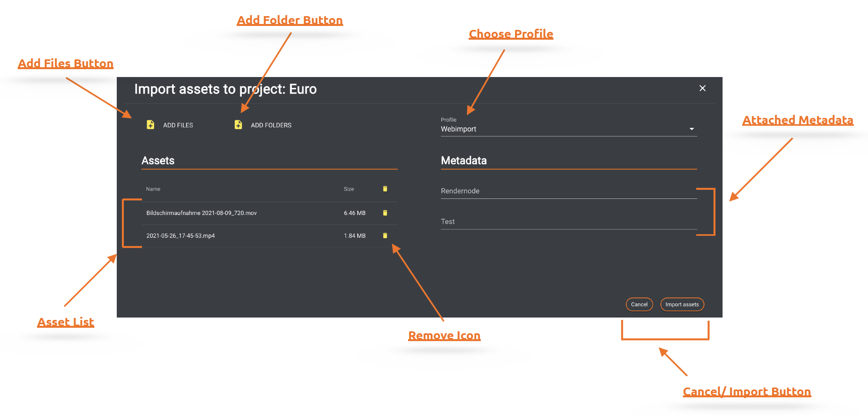868x415 pixels.
Task: Open the Add Folder Button annotation link
Action: 290,20
